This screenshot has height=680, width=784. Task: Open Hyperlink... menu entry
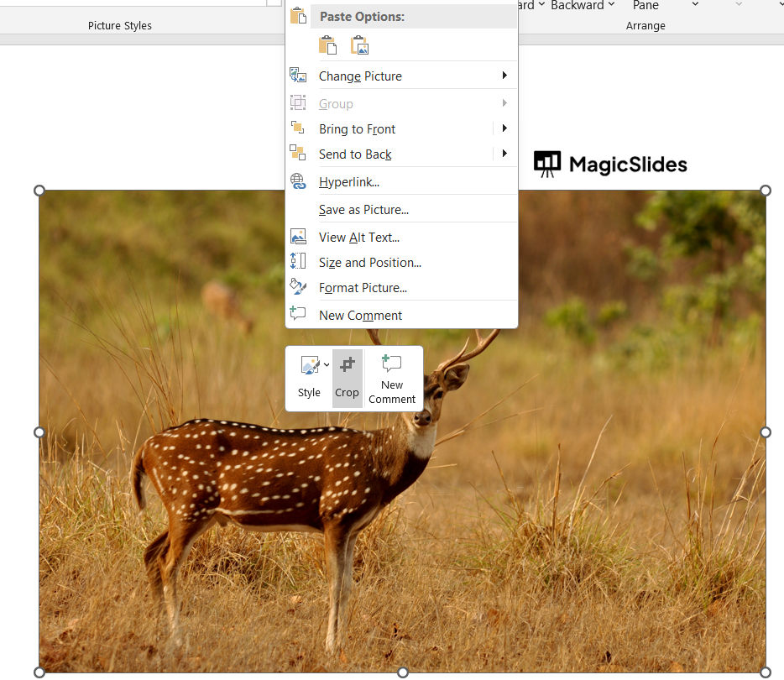tap(401, 182)
